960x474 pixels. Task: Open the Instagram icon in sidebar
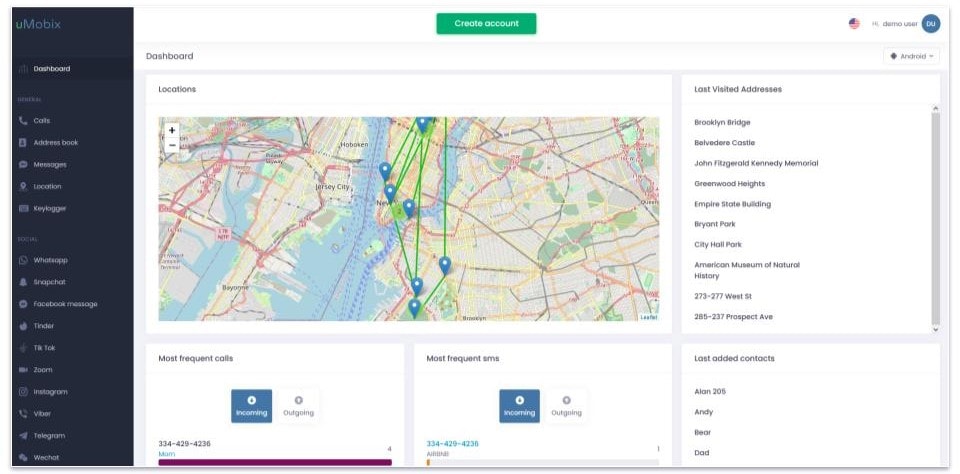point(23,392)
